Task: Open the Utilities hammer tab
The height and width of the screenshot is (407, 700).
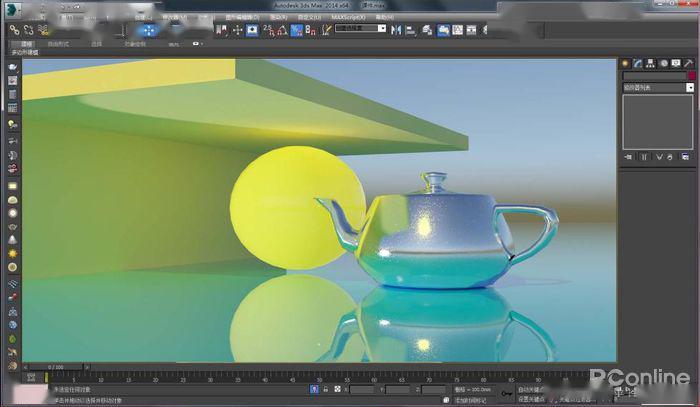Action: coord(687,62)
